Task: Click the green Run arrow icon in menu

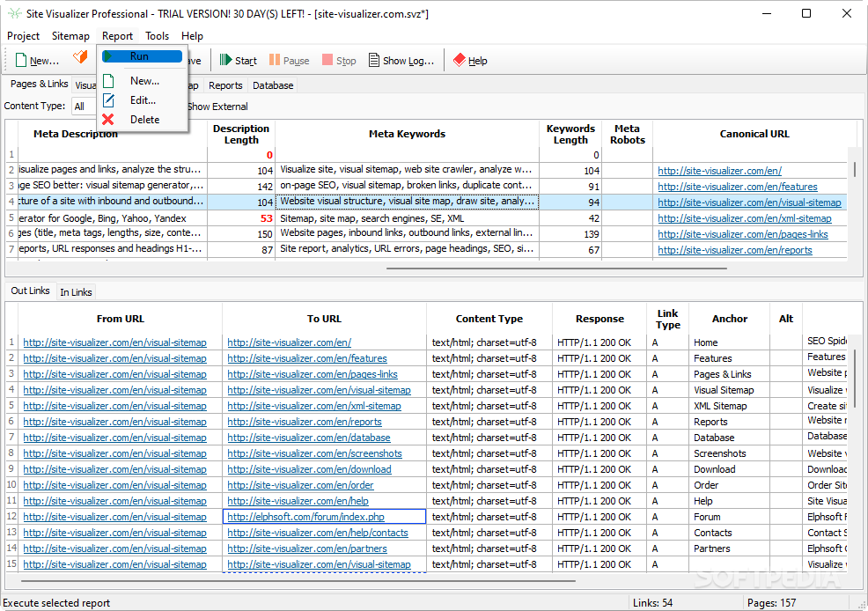Action: [x=108, y=56]
